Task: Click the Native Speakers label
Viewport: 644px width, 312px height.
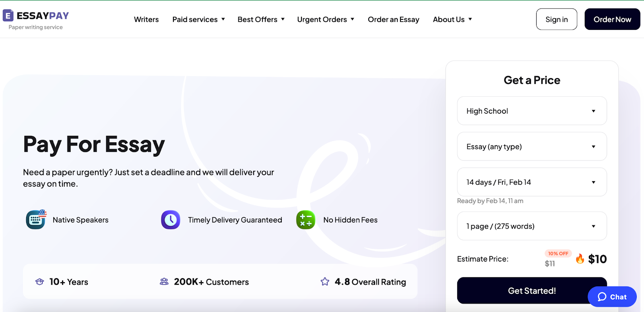Action: [80, 220]
